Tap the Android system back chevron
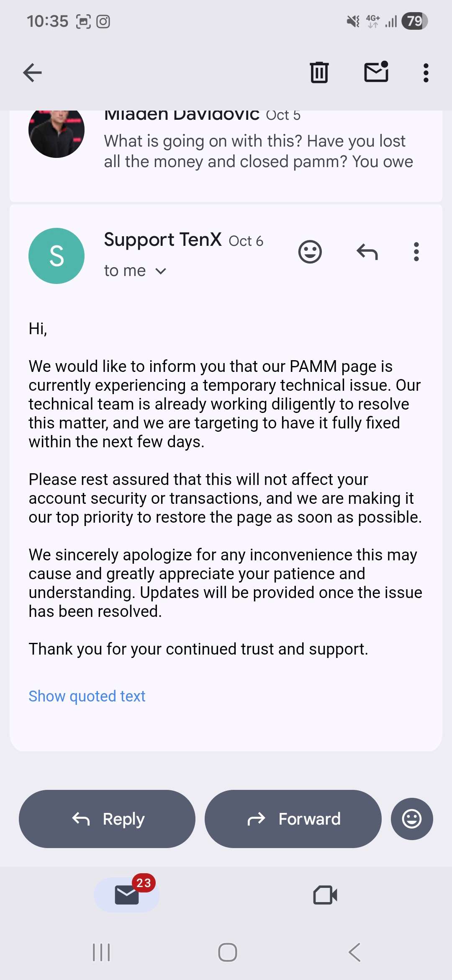Image resolution: width=452 pixels, height=980 pixels. click(x=354, y=952)
